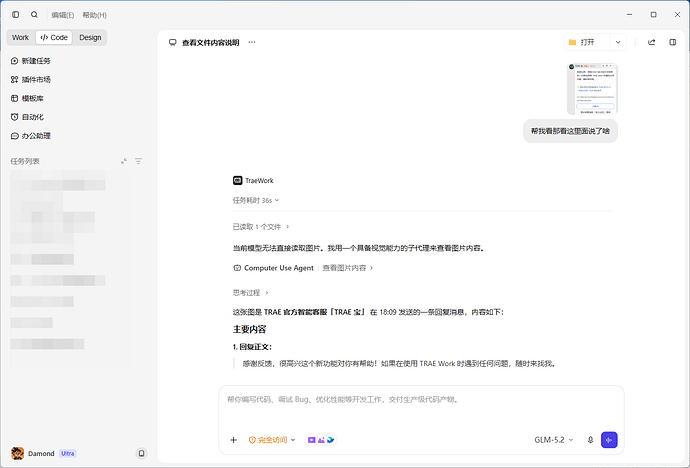Click the Ultra plan badge
This screenshot has width=690, height=468.
pos(68,453)
